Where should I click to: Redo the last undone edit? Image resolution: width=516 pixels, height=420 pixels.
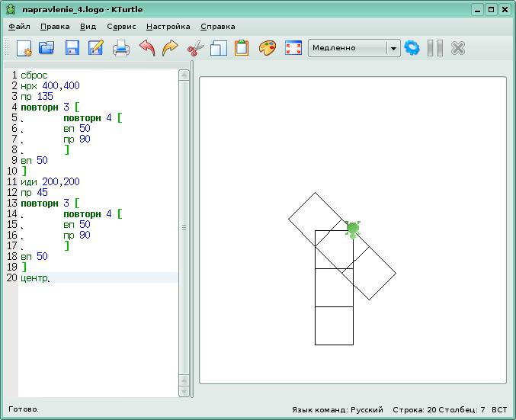coord(170,48)
